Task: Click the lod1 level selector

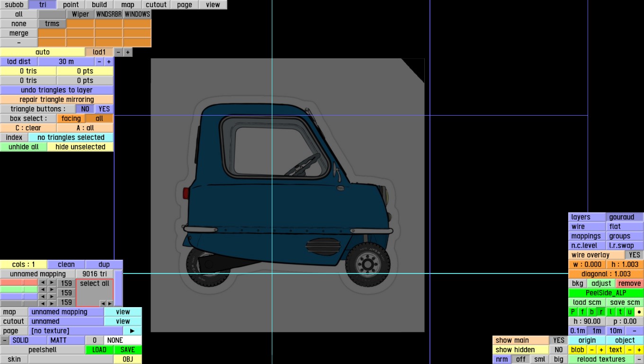Action: 99,52
